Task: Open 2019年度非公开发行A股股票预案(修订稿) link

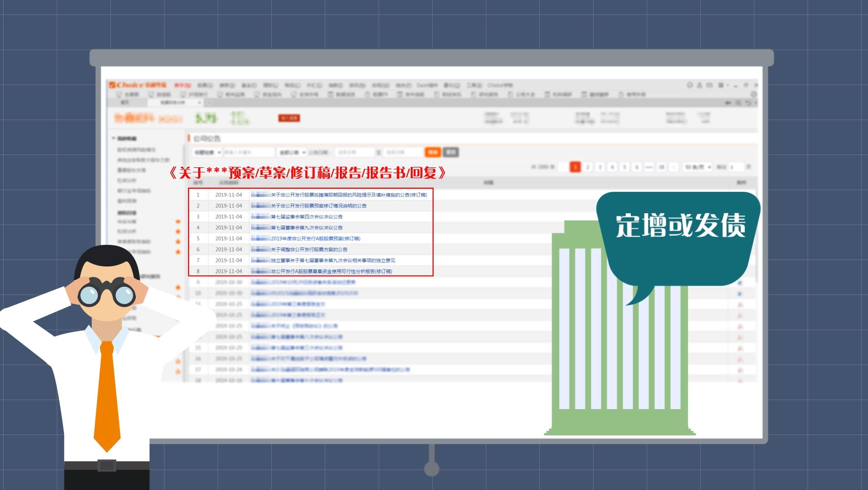Action: (315, 239)
